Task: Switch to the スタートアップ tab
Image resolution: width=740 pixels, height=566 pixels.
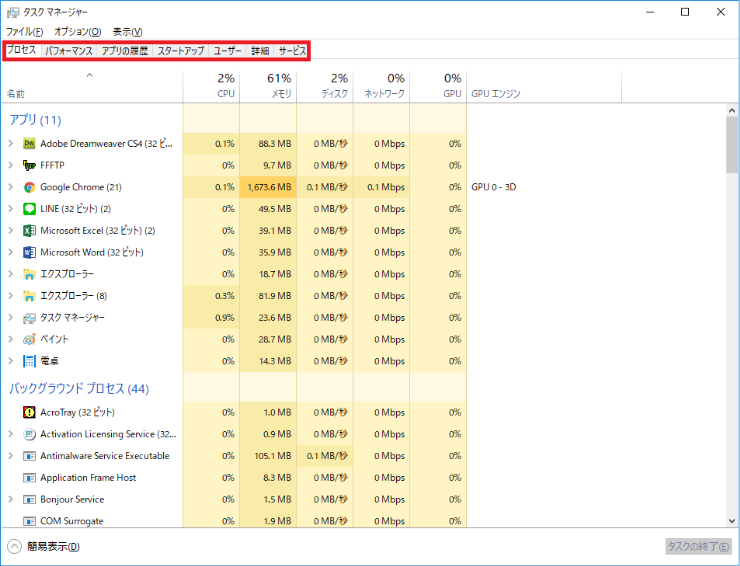Action: (x=181, y=51)
